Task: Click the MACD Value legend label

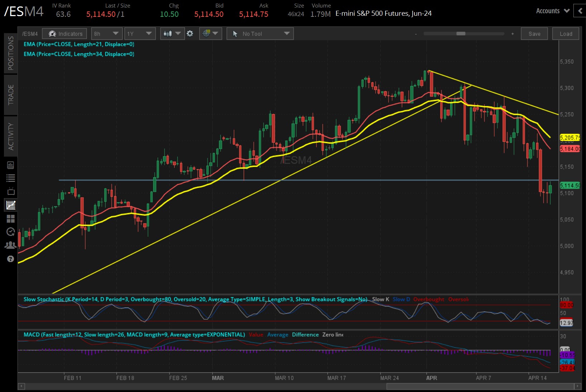Action: click(256, 335)
